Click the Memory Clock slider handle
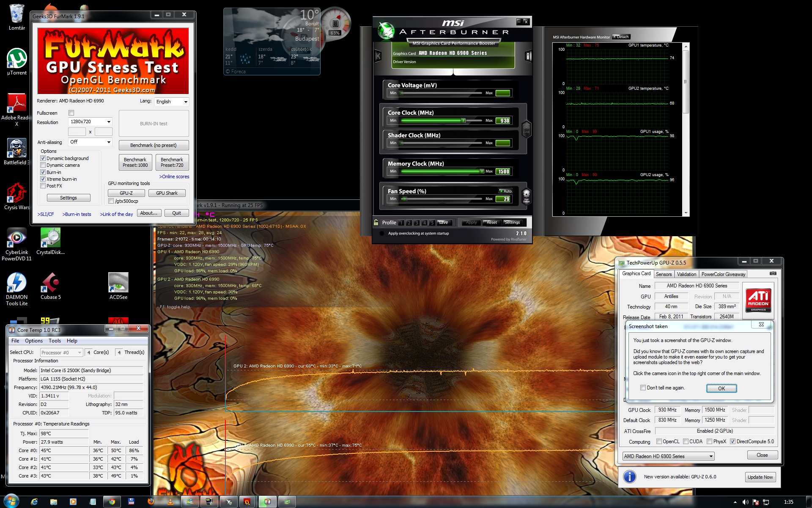This screenshot has width=812, height=508. tap(482, 171)
